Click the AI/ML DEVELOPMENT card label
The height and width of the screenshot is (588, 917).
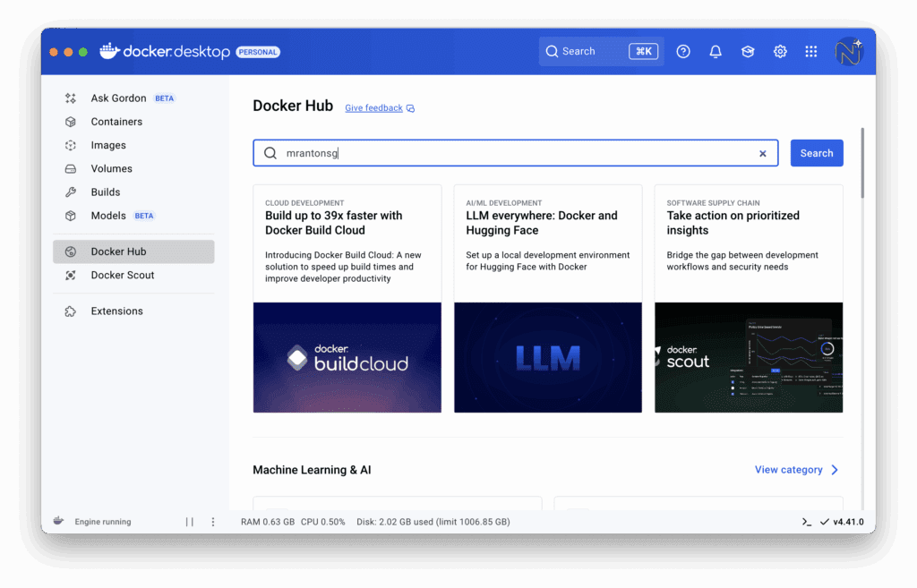504,203
